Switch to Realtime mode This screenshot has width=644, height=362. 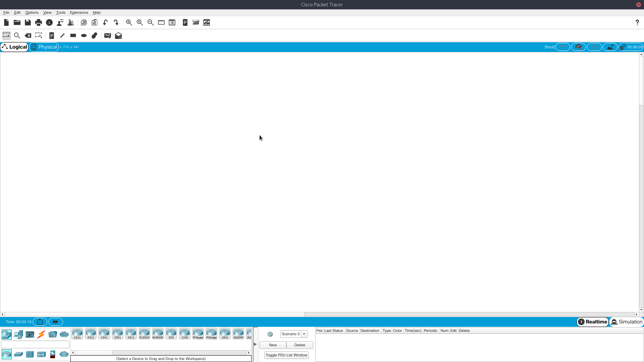(x=592, y=322)
